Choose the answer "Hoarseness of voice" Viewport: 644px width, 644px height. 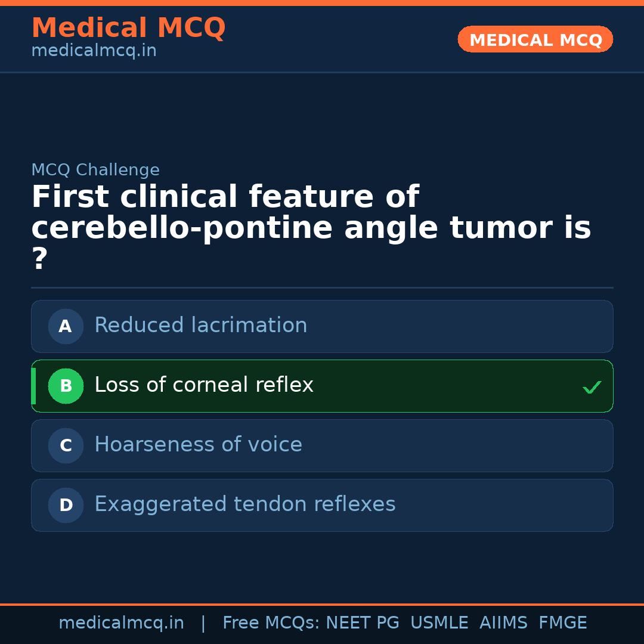198,445
